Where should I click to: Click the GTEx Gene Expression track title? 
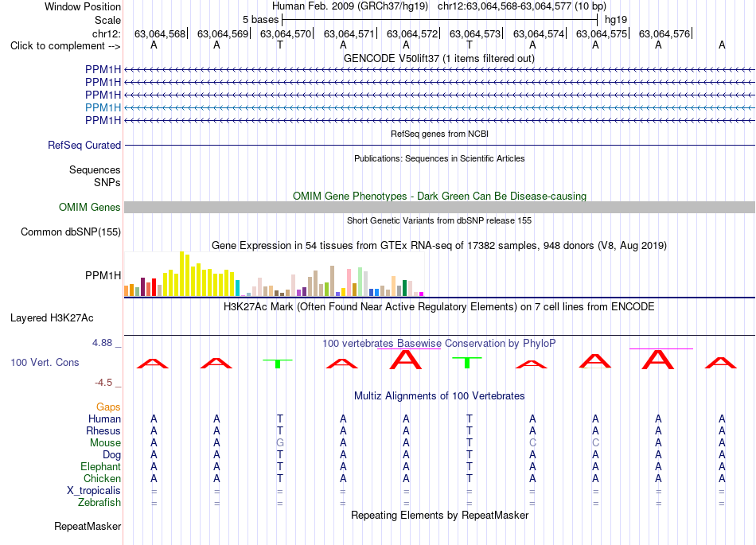(x=438, y=245)
